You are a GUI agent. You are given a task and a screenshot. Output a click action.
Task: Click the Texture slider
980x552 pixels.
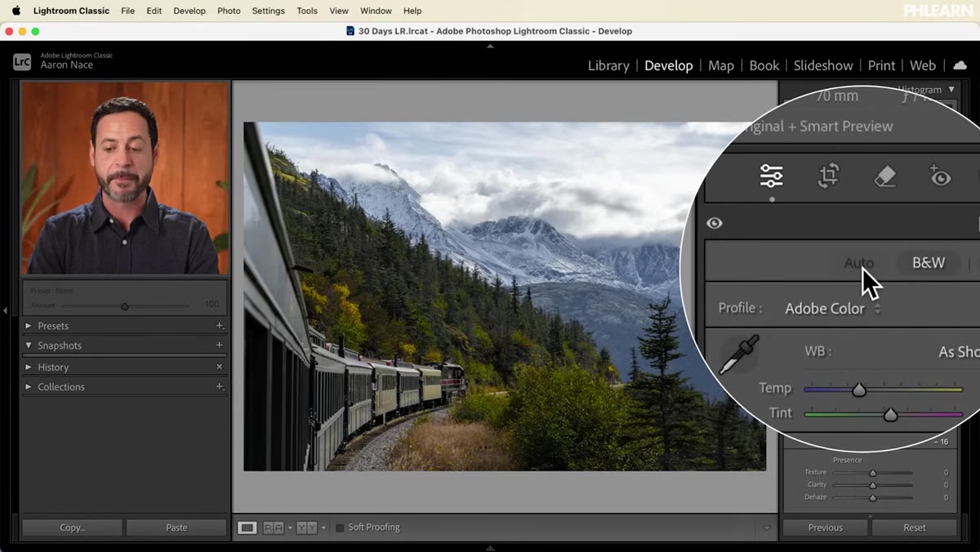[872, 473]
